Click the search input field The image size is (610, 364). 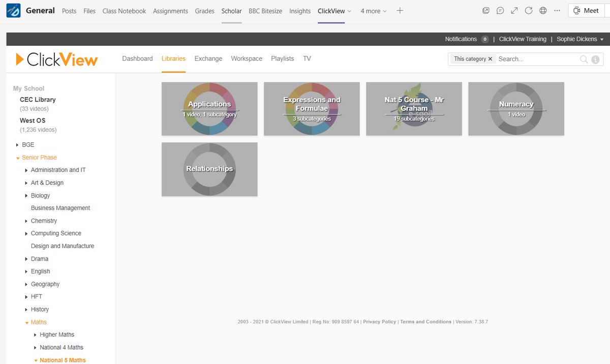pos(537,59)
